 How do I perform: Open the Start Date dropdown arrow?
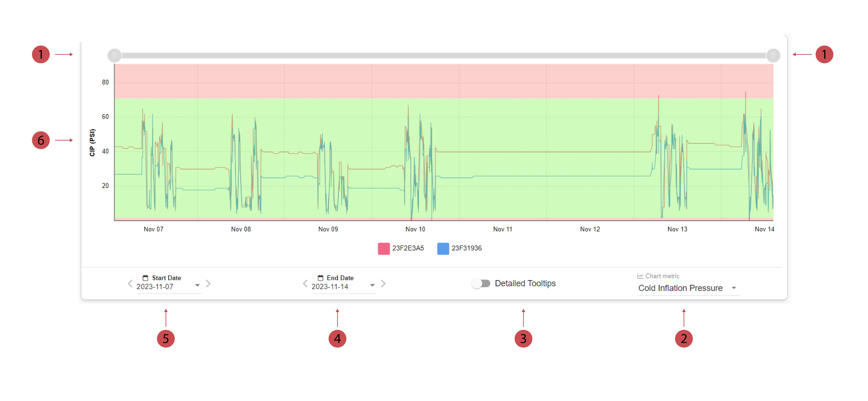click(x=197, y=285)
